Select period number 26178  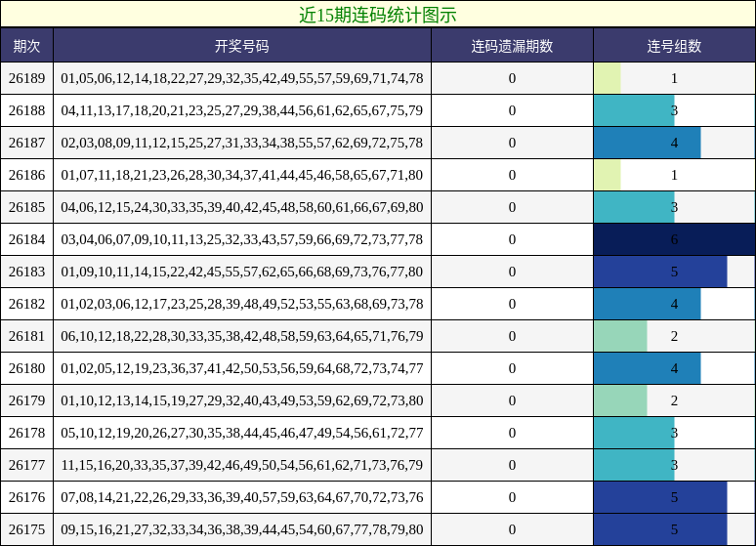[26, 433]
